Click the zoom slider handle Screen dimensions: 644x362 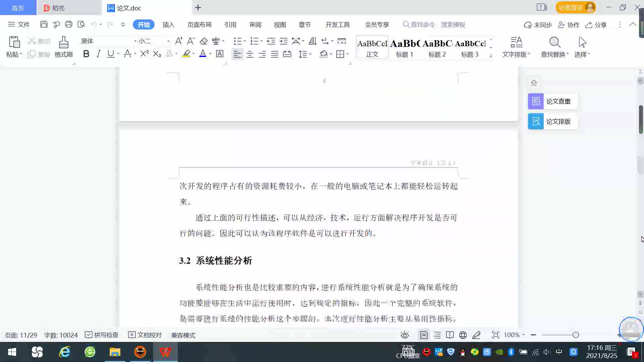pyautogui.click(x=576, y=335)
